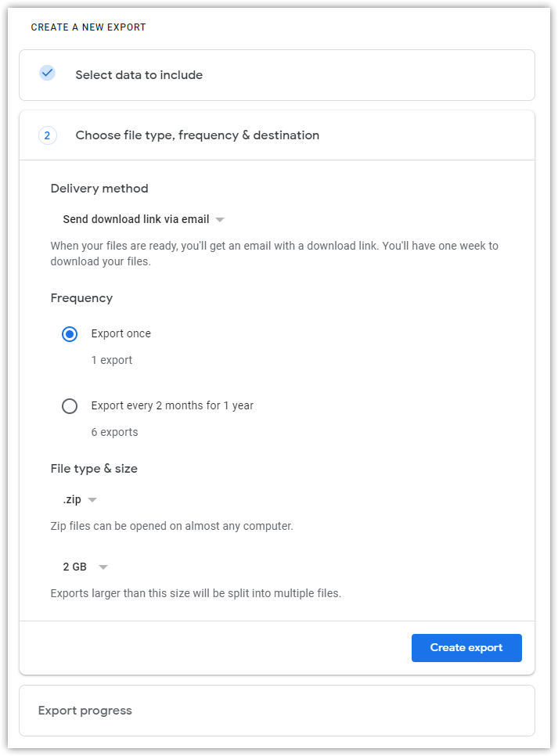
Task: Select the Export once radio button
Action: click(x=70, y=333)
